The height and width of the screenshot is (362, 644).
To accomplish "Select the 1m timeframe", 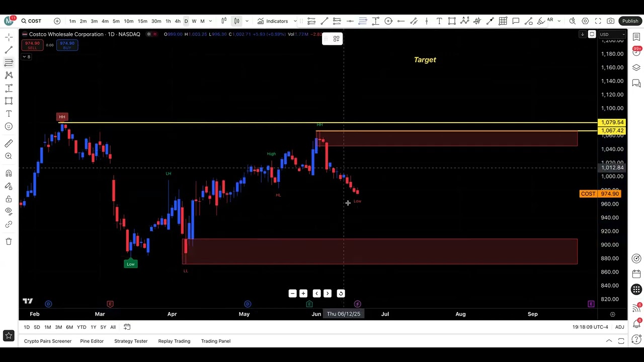I will pyautogui.click(x=72, y=21).
